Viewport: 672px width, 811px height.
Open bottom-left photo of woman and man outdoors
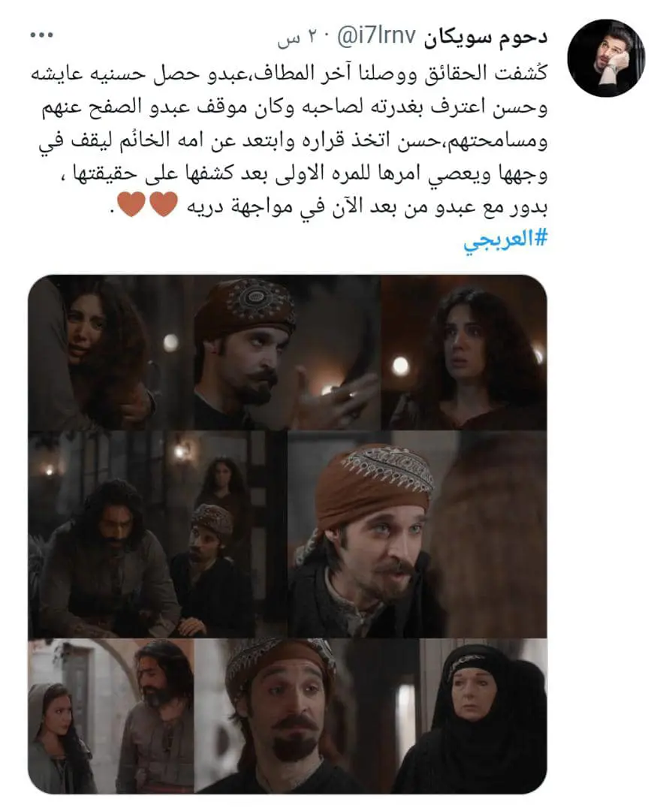pos(110,716)
